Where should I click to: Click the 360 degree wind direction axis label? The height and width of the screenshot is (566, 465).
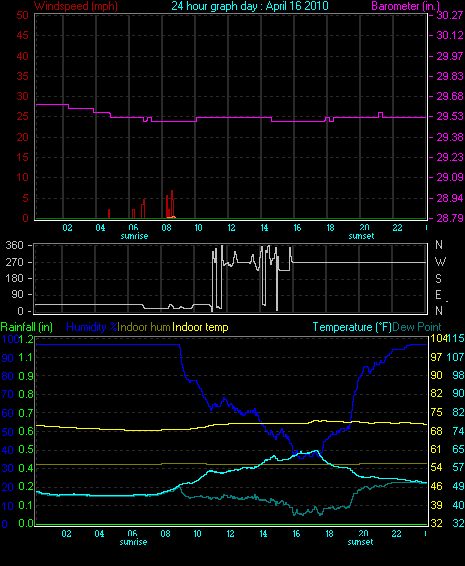(14, 245)
